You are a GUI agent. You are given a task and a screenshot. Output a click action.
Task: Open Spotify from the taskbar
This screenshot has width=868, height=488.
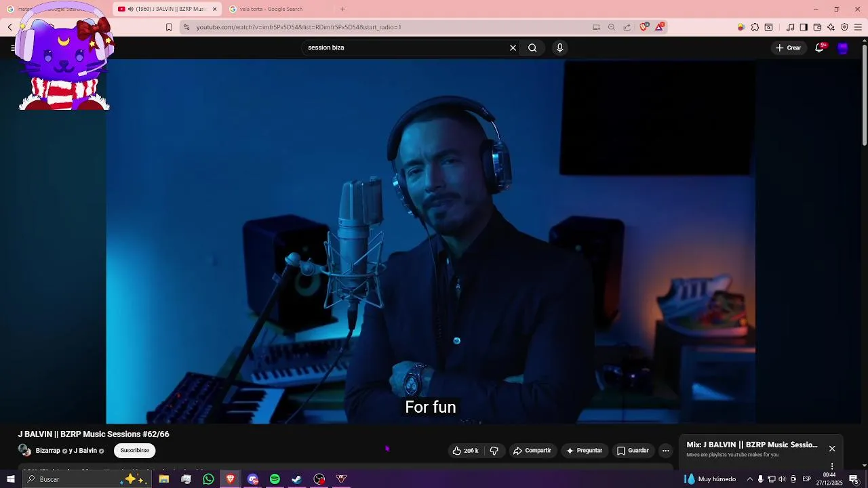tap(275, 479)
